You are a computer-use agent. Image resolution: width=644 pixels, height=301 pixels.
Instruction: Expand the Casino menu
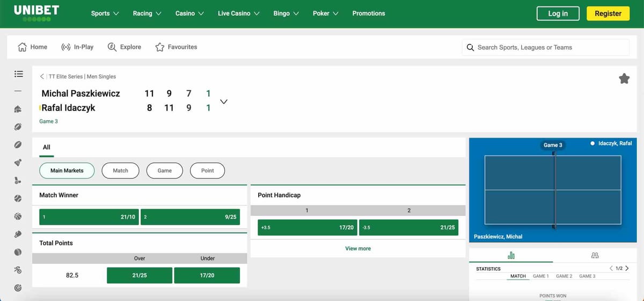189,13
